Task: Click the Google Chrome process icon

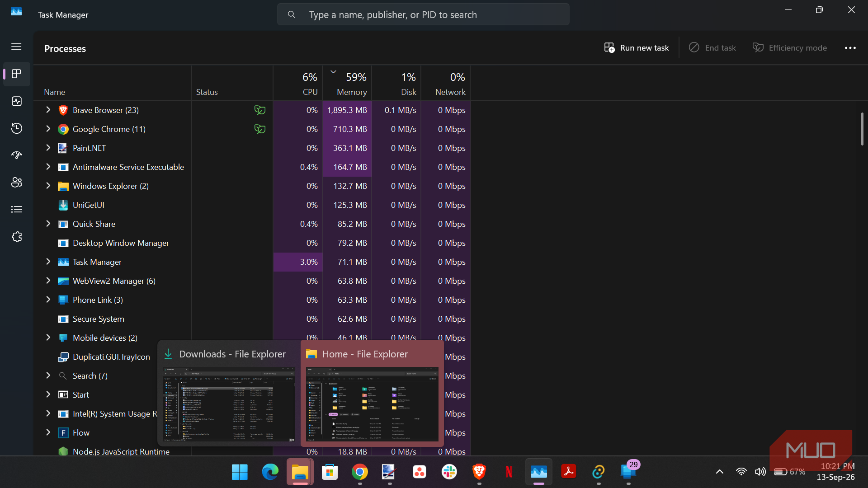Action: tap(63, 129)
